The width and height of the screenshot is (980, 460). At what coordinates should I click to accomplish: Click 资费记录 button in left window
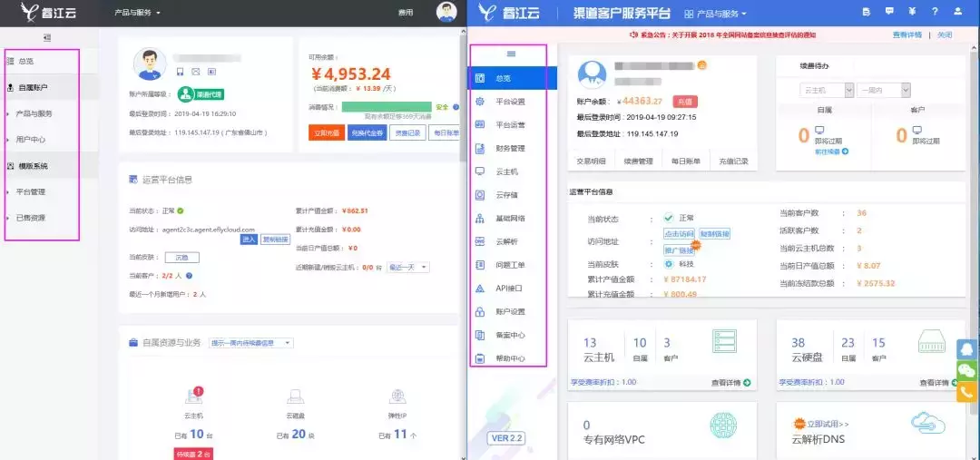[407, 132]
